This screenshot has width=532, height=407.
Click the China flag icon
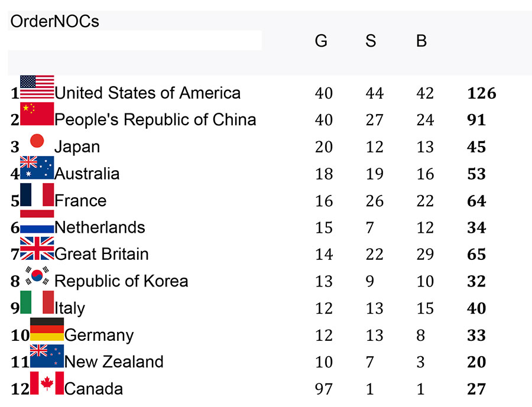37,113
